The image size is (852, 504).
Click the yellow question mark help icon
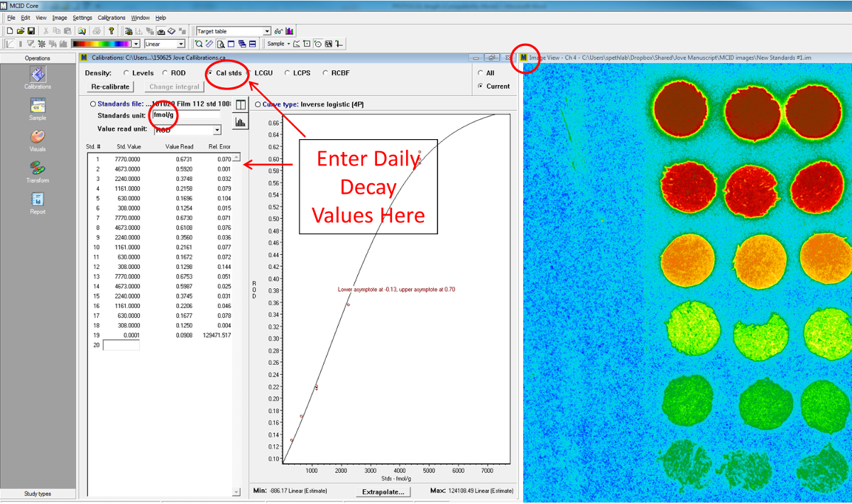pyautogui.click(x=111, y=31)
